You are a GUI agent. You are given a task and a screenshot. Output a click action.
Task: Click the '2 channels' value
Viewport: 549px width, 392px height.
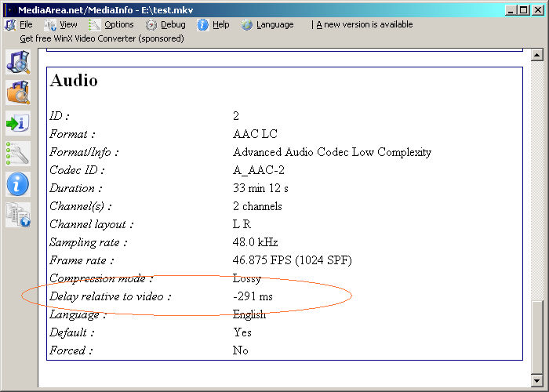[x=257, y=206]
